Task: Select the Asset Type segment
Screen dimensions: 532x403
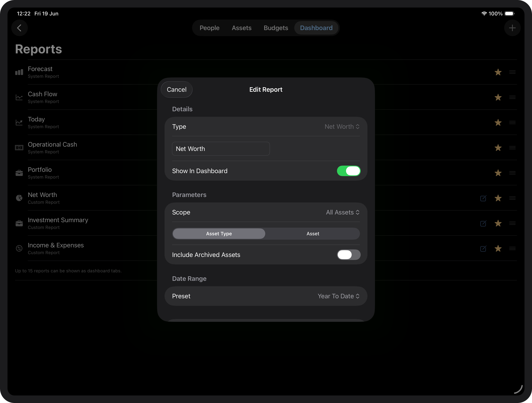Action: pos(219,234)
